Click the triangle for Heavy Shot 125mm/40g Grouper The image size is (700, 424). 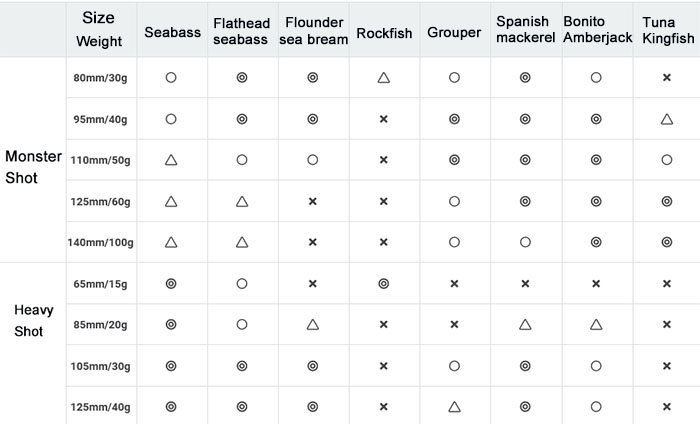coord(454,407)
